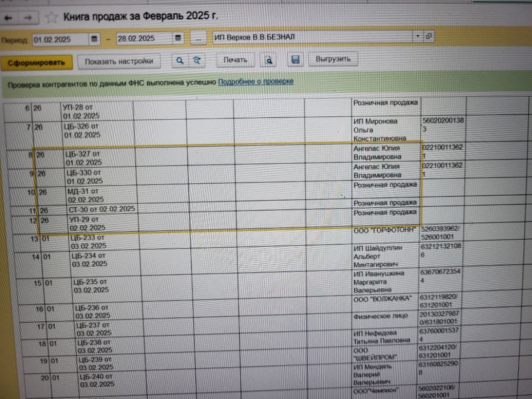Open period selection with ellipsis button
The width and height of the screenshot is (532, 399).
tap(198, 39)
